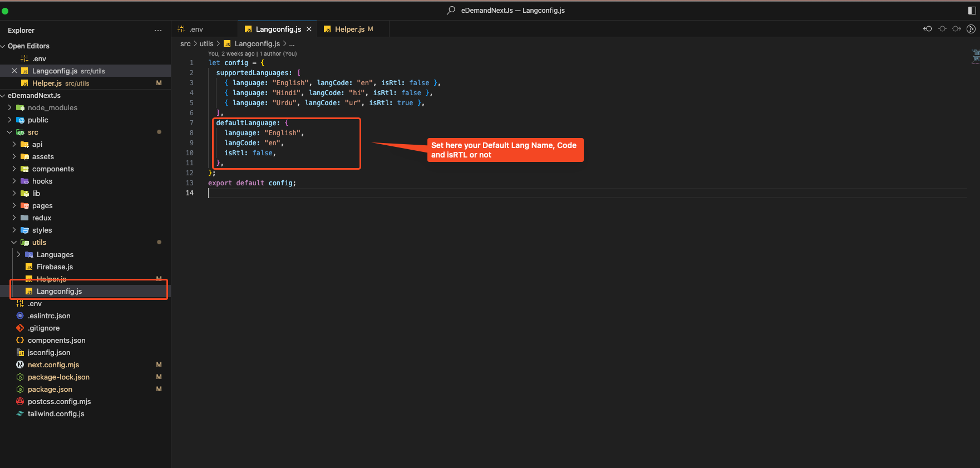Click the editor minimap preview
980x468 pixels.
tap(975, 56)
